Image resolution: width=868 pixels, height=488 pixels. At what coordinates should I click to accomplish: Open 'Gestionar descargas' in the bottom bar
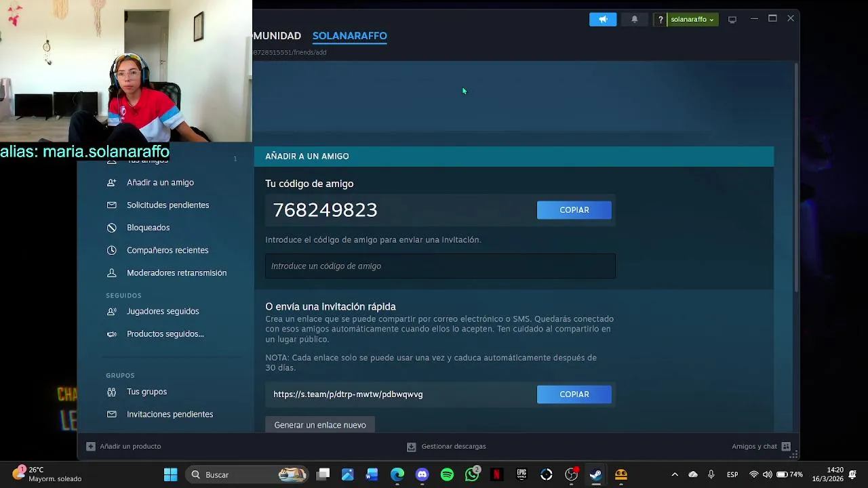coord(454,447)
